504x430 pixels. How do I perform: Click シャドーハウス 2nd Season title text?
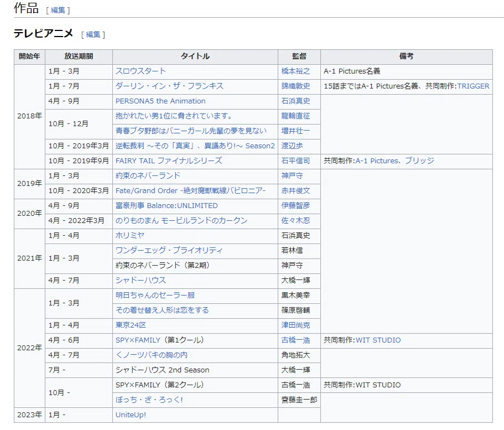[162, 370]
